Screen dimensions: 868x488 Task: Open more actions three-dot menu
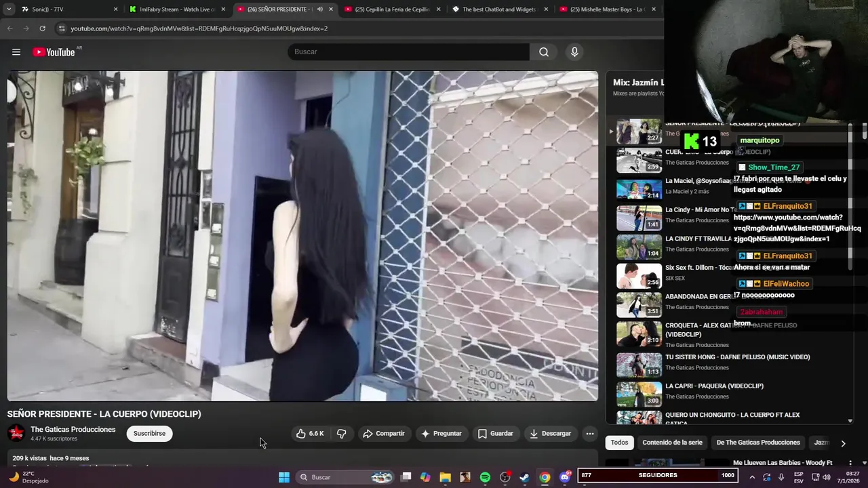(x=590, y=434)
